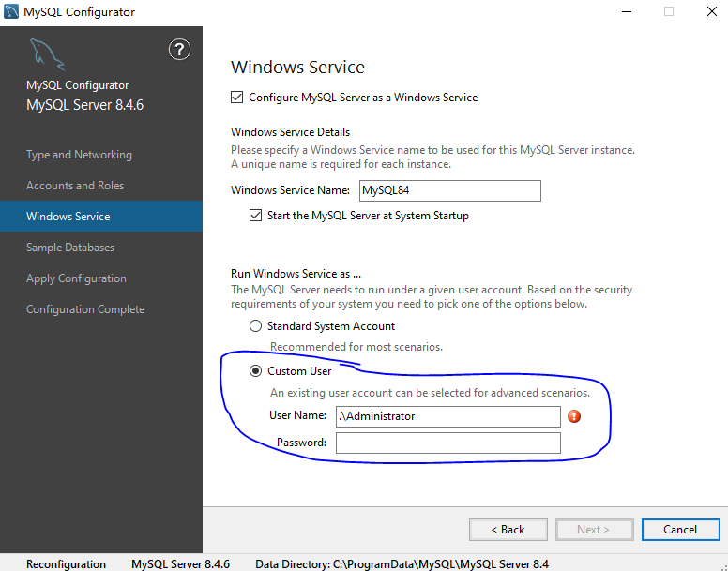Click the Windows Service Name field
Viewport: 728px width, 571px height.
[x=450, y=190]
